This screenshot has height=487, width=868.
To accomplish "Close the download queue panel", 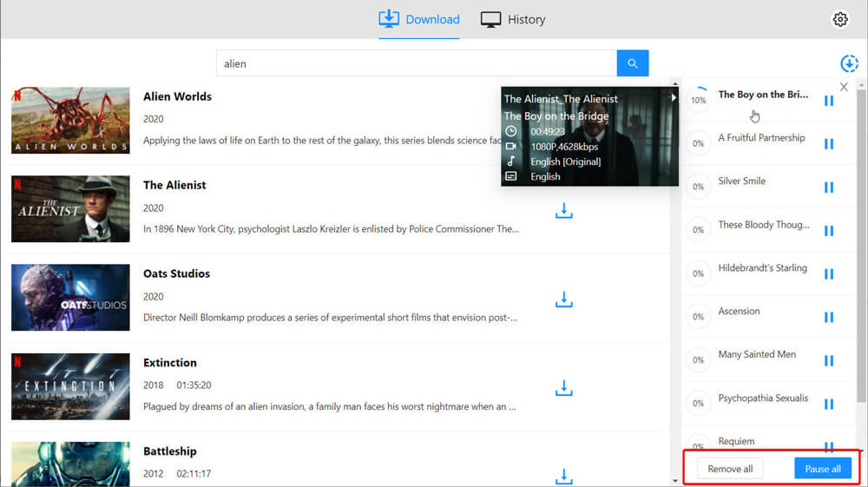I will pos(843,87).
